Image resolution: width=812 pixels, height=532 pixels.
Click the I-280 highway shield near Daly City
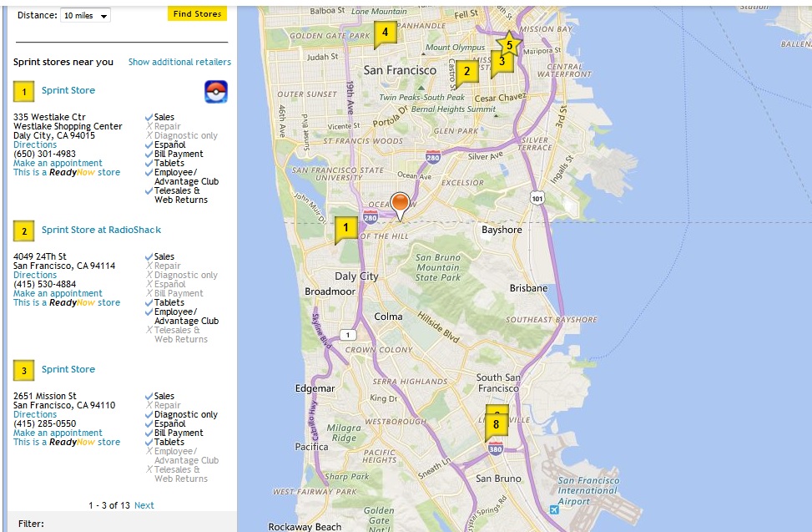point(371,218)
